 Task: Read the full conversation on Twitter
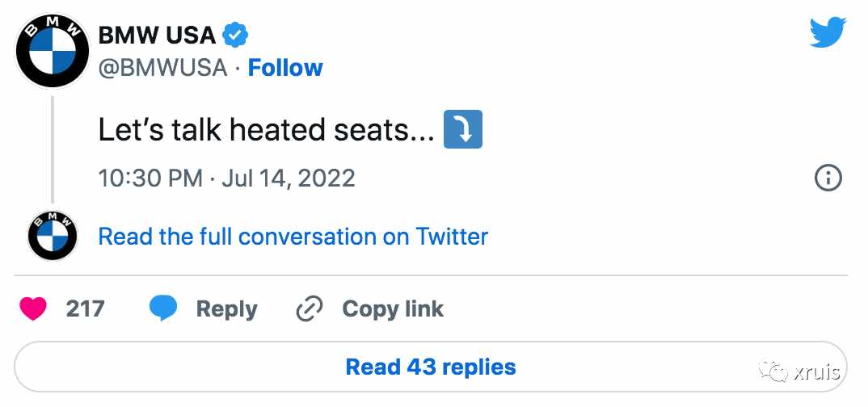tap(293, 237)
